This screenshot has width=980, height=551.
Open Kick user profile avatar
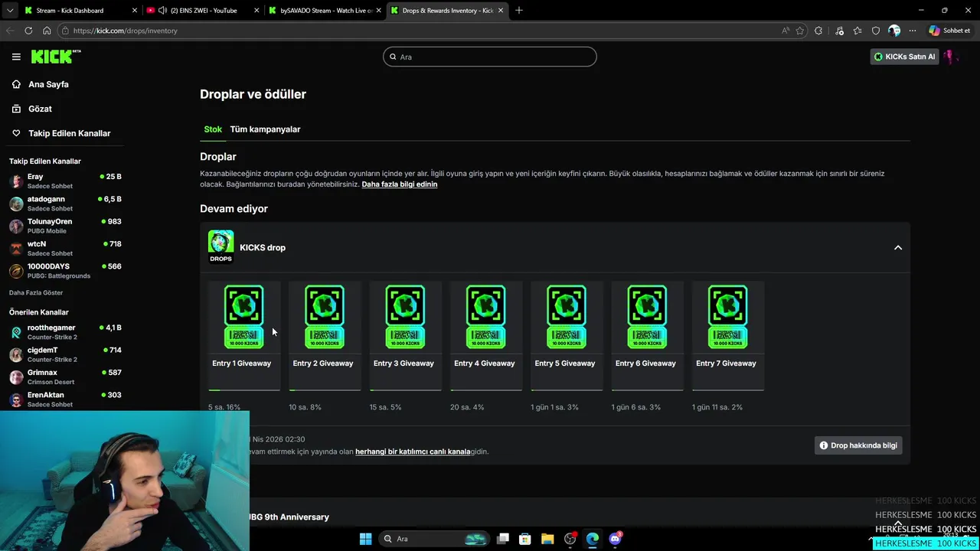click(x=950, y=57)
